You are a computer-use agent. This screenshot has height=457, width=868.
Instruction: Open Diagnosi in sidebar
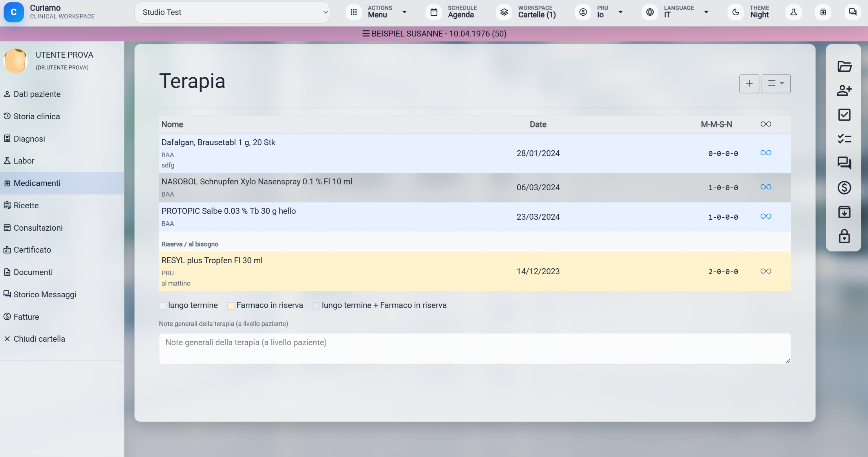tap(62, 139)
